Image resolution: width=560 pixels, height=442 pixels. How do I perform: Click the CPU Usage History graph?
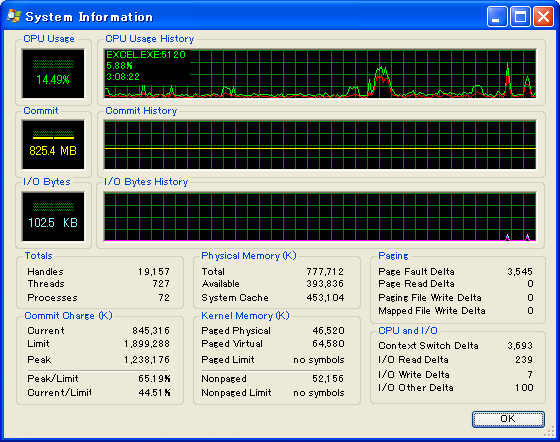320,74
